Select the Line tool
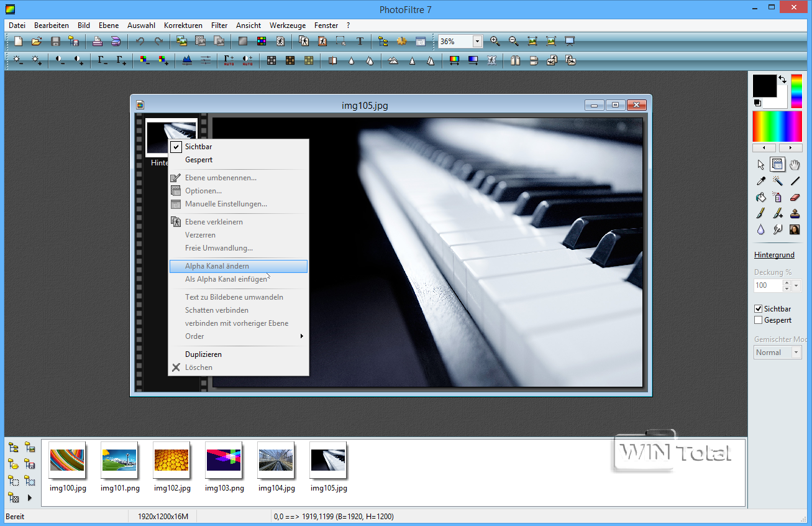The width and height of the screenshot is (812, 526). [795, 181]
